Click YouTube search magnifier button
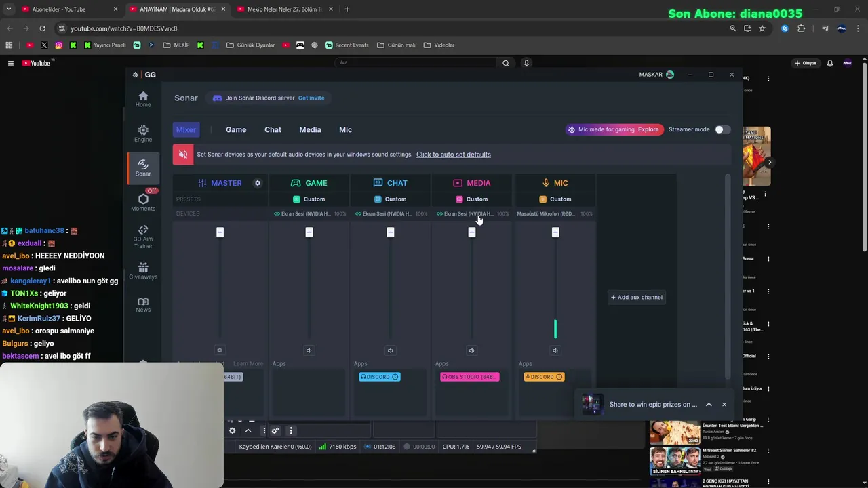This screenshot has height=488, width=868. coord(505,63)
